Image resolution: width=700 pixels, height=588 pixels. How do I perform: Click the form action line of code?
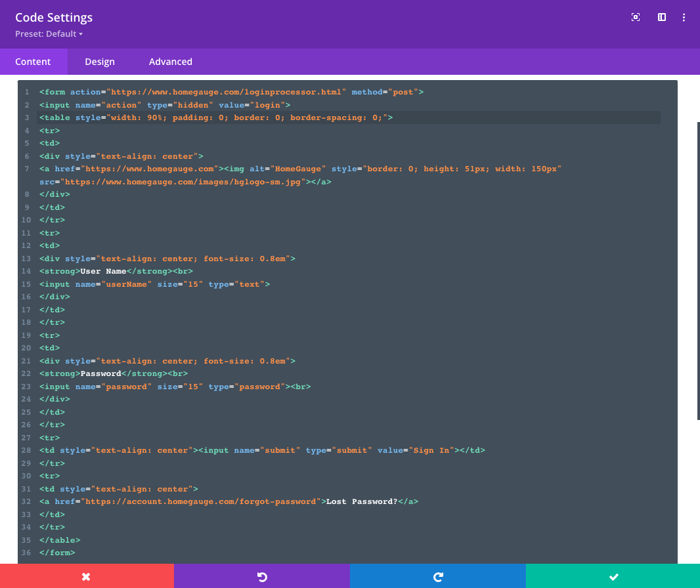(x=231, y=92)
